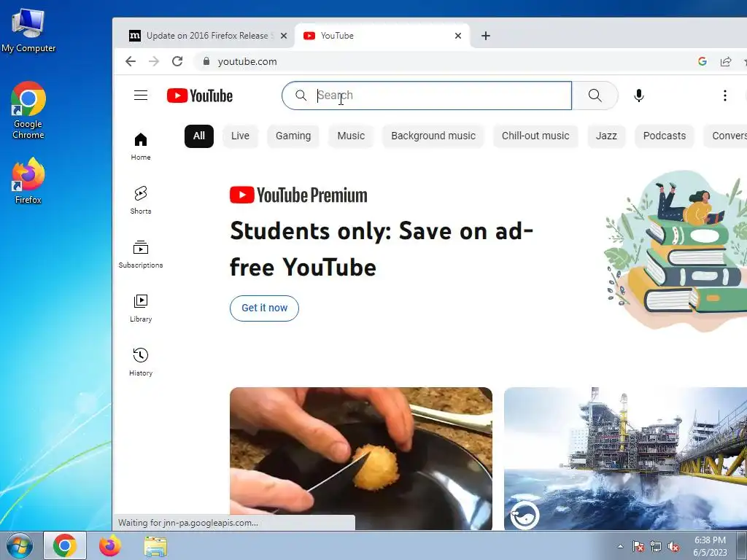
Task: Reload the youtube.com page
Action: pyautogui.click(x=177, y=61)
